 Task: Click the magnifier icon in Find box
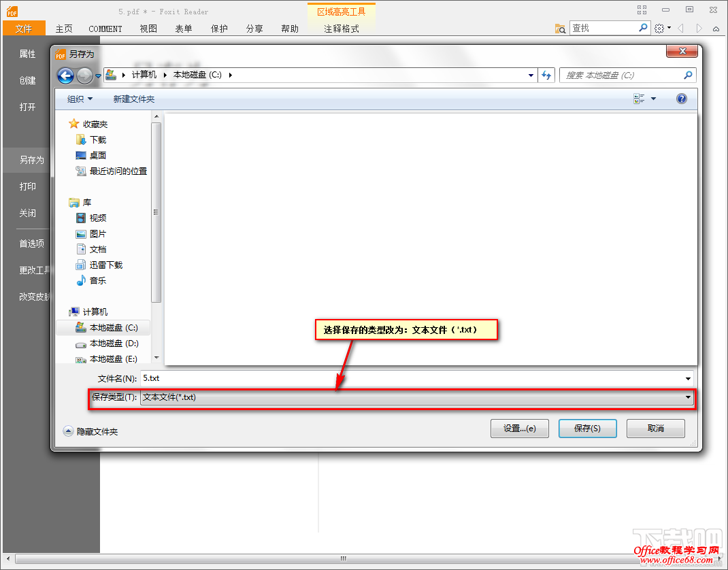[x=643, y=28]
